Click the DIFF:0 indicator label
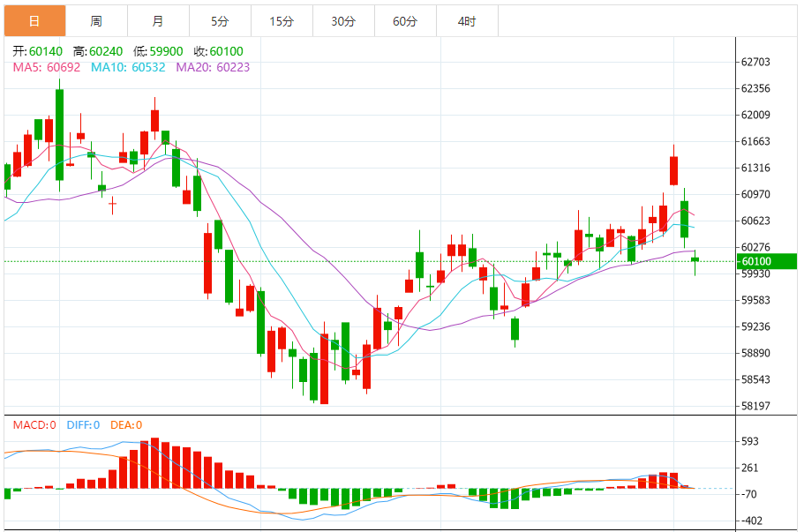Viewport: 804px width, 532px height. [83, 425]
